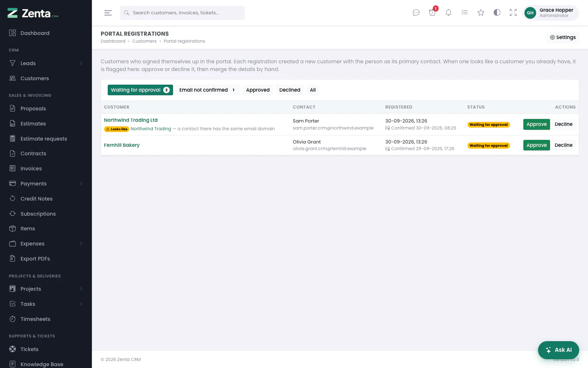The image size is (588, 368).
Task: Expand the Payments submenu chevron
Action: click(x=81, y=184)
